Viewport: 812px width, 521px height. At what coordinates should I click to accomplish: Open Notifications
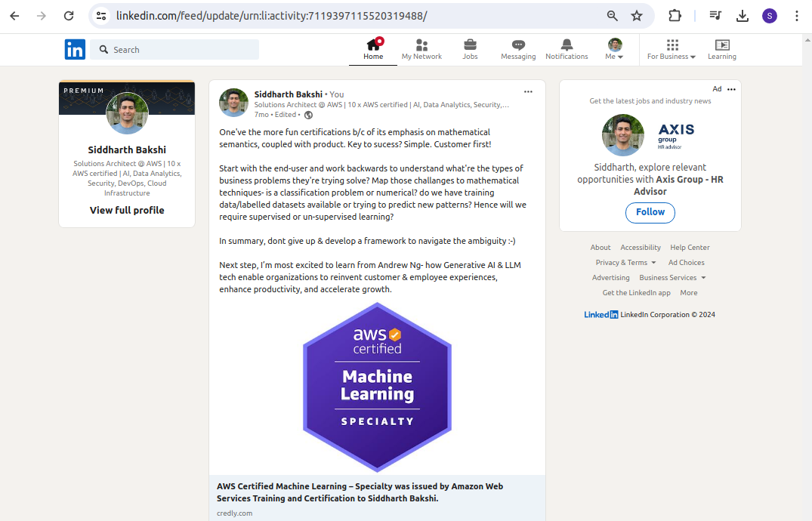pyautogui.click(x=567, y=50)
